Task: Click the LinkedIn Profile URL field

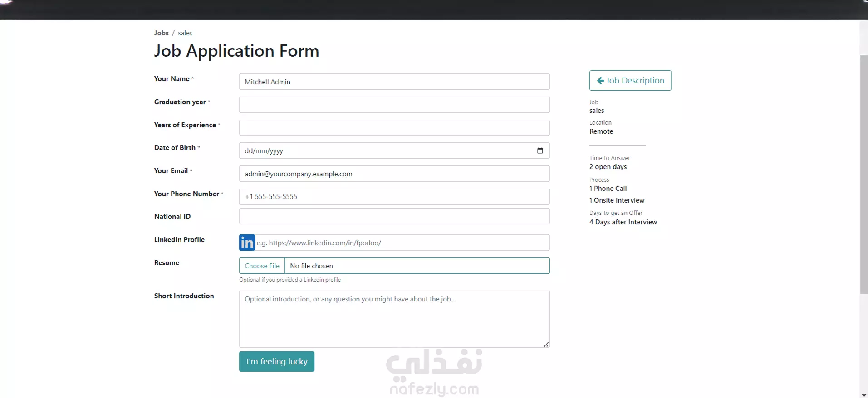Action: click(402, 243)
